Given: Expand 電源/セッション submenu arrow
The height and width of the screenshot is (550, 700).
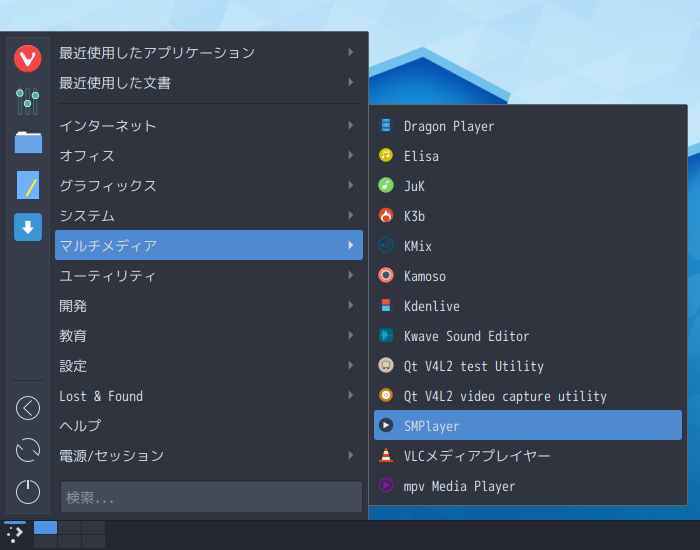Looking at the screenshot, I should pyautogui.click(x=351, y=455).
